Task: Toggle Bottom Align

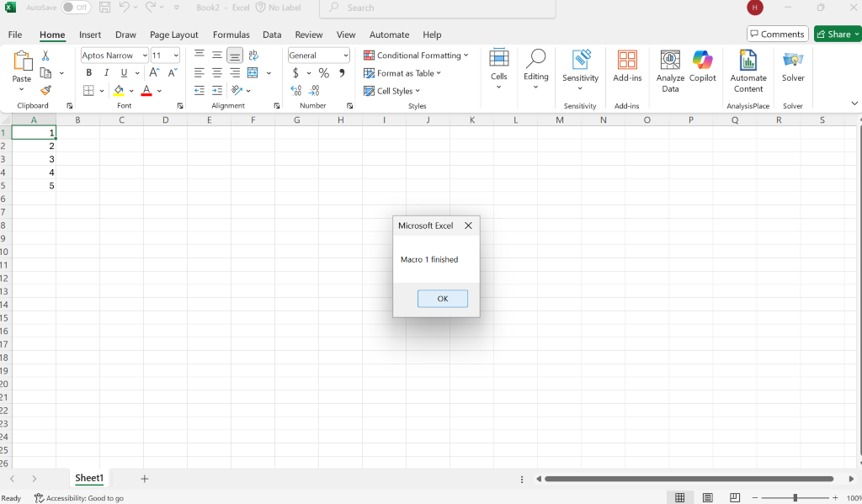Action: tap(235, 56)
